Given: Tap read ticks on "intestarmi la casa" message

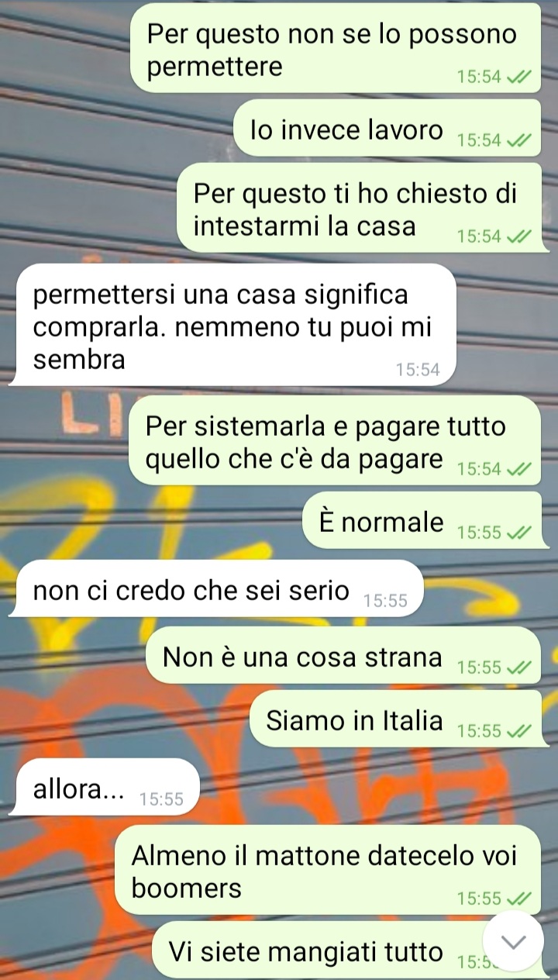Looking at the screenshot, I should (518, 237).
